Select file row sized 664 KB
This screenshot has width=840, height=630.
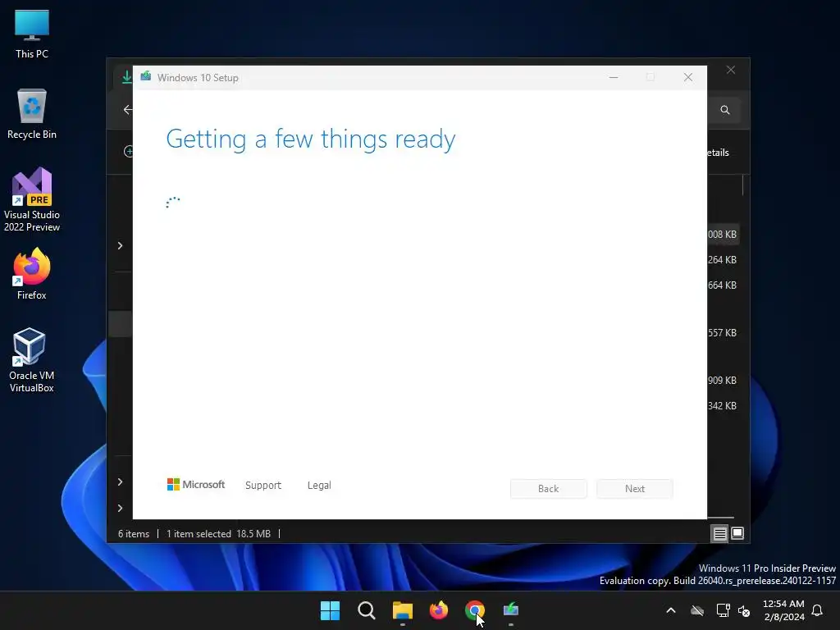(724, 285)
